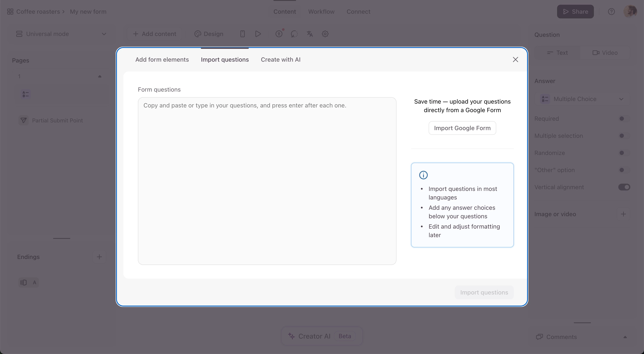This screenshot has width=644, height=354.
Task: Click the mobile preview phone icon
Action: [x=242, y=34]
